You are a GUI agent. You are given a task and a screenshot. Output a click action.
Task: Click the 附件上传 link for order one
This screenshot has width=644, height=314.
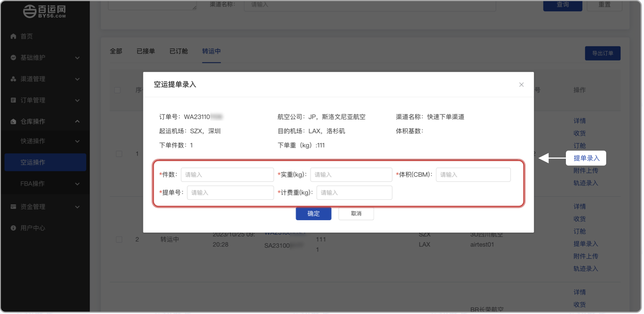point(586,170)
